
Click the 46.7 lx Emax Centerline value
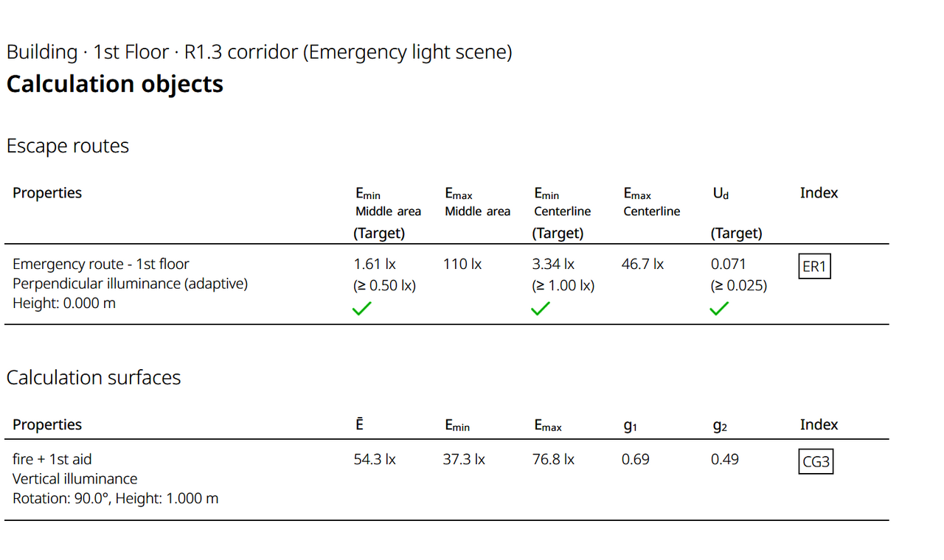coord(642,264)
